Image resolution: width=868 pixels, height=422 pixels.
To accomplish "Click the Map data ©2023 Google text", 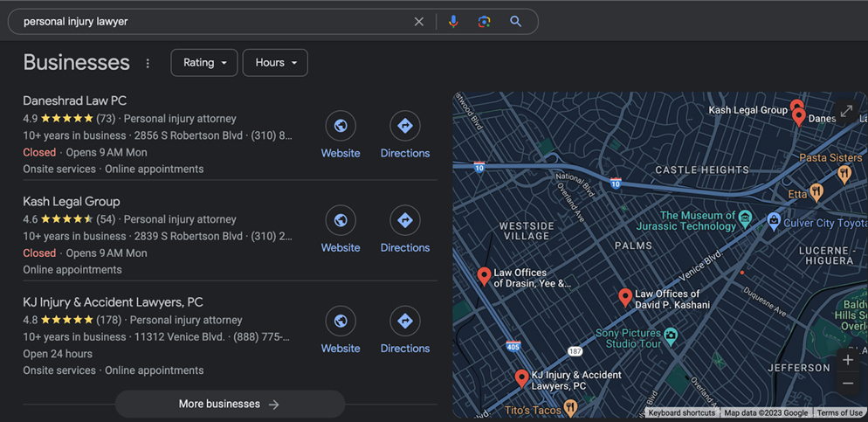I will 766,412.
